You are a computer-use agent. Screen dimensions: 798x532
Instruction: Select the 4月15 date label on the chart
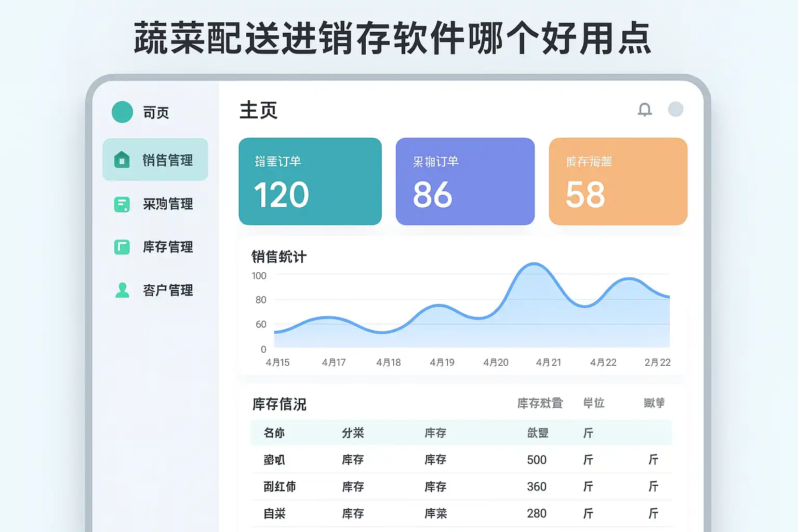click(x=277, y=363)
